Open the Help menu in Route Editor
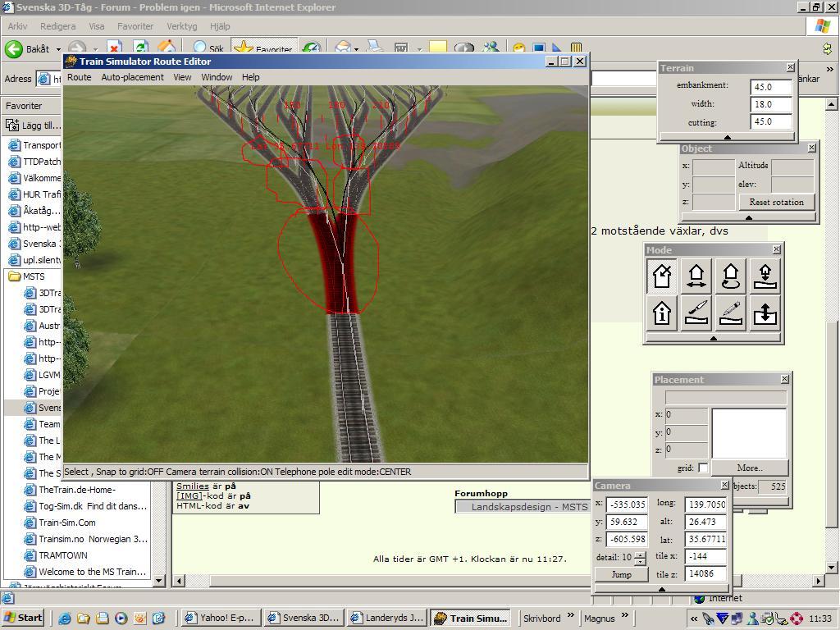The width and height of the screenshot is (840, 630). (x=250, y=77)
